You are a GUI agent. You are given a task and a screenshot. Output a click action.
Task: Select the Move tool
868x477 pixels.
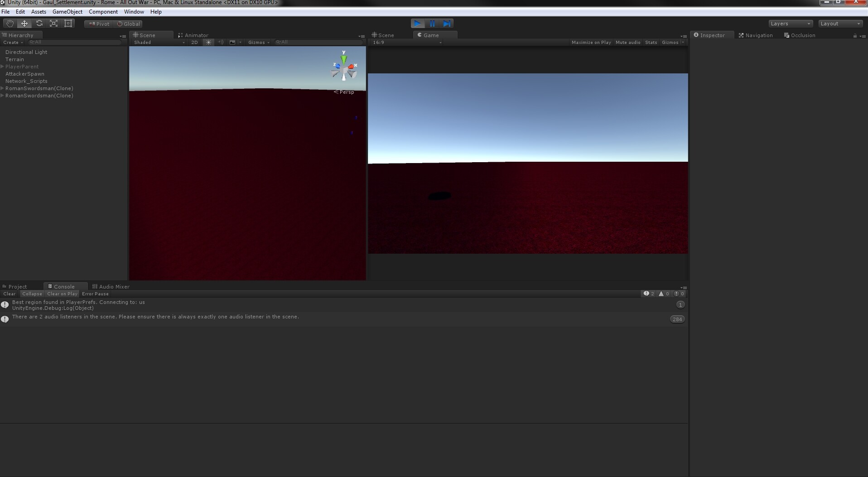pos(24,23)
